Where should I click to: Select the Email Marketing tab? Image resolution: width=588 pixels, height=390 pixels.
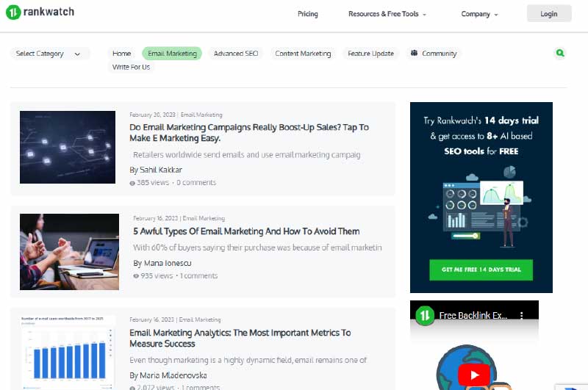[x=172, y=54]
